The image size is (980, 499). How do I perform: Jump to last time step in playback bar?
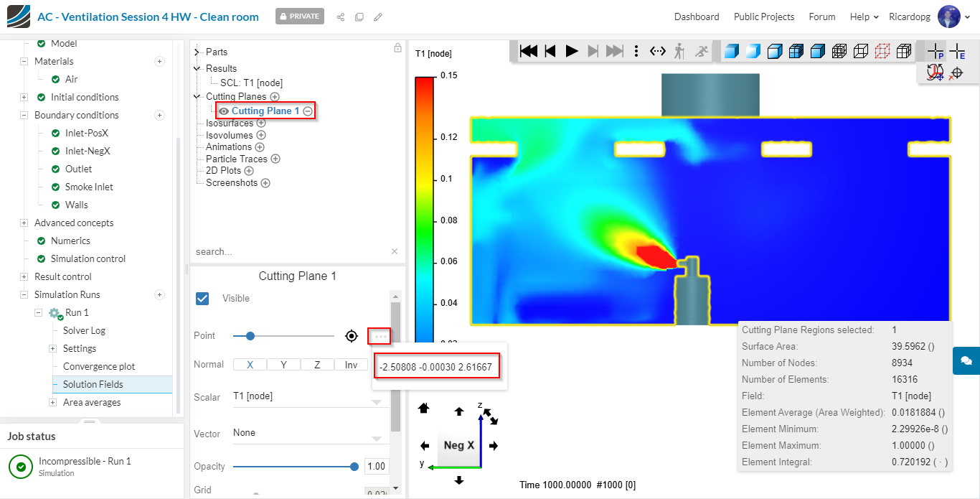pyautogui.click(x=615, y=51)
